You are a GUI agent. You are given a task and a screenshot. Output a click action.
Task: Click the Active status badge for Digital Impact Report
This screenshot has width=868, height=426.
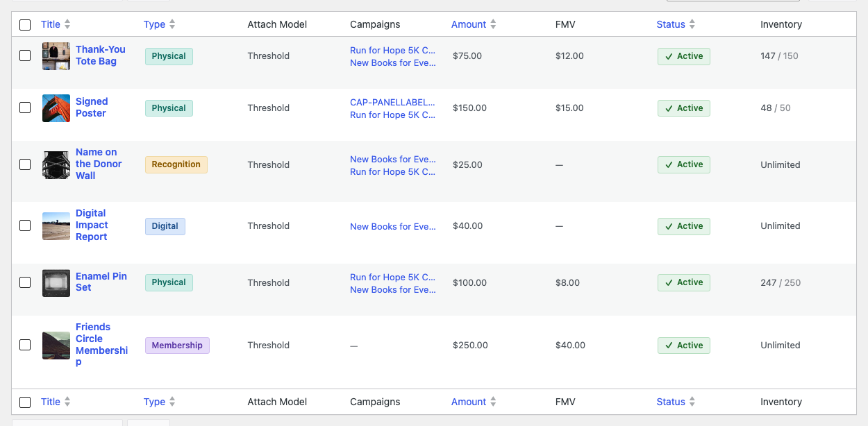684,226
